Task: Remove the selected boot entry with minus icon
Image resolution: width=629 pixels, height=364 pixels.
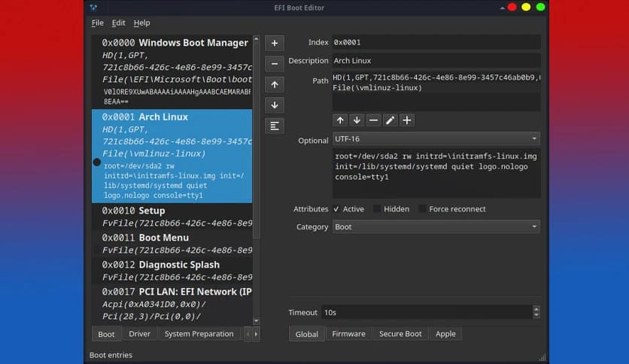Action: coord(275,64)
